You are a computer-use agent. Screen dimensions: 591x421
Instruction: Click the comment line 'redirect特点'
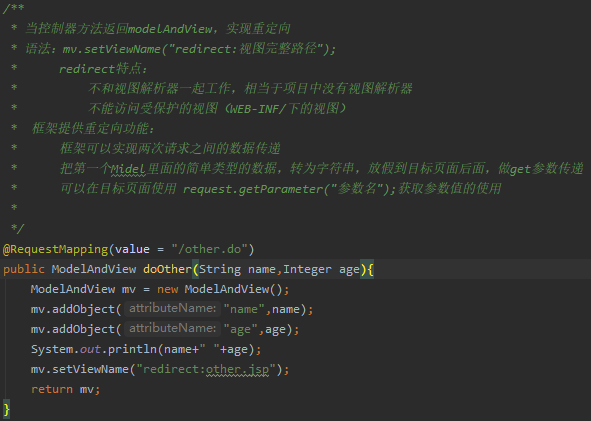(103, 69)
